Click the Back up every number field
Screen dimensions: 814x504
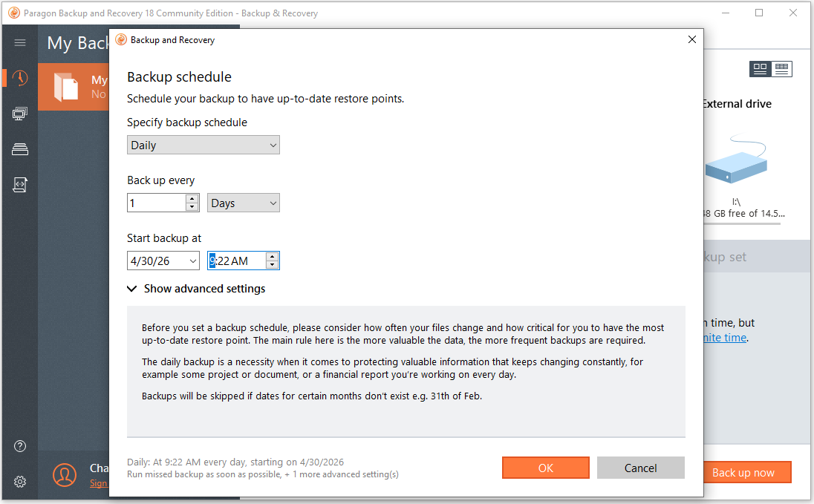coord(156,203)
